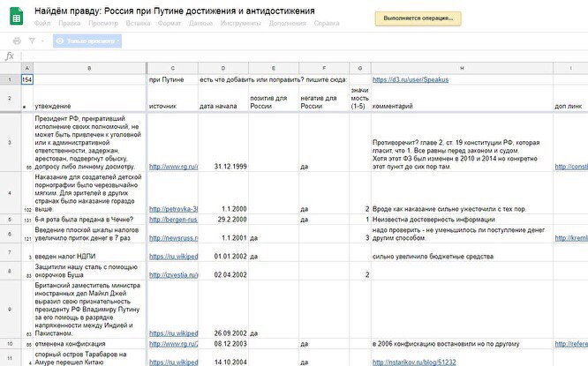Open the nstarikov.ru/blog/51232 link
The image size is (588, 366).
[x=414, y=362]
